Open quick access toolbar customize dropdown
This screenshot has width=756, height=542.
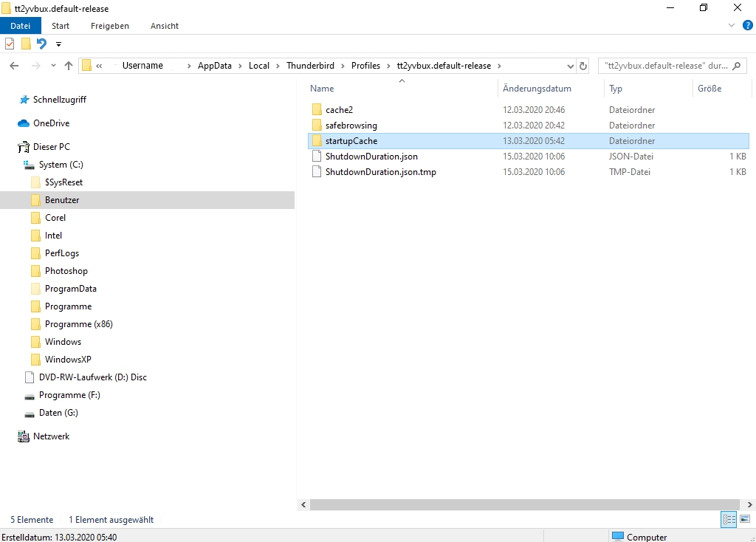point(58,44)
